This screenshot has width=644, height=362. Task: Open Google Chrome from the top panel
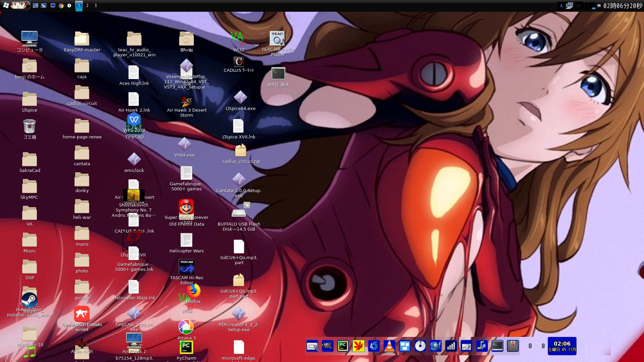[x=61, y=5]
